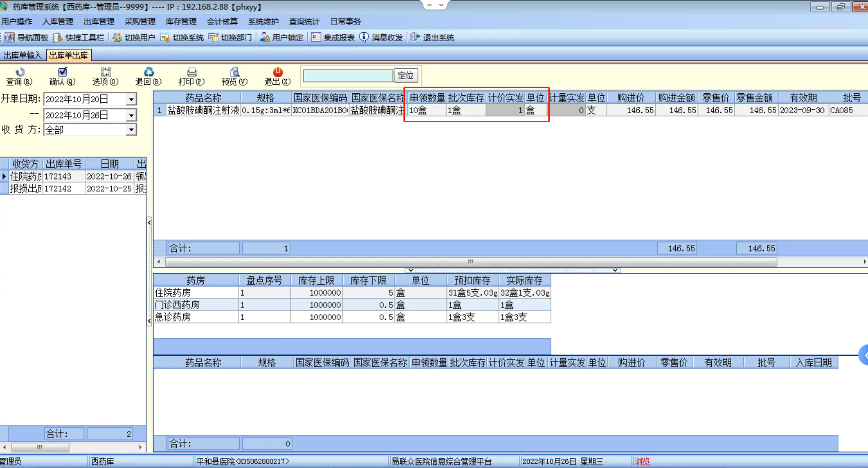The image size is (868, 468).
Task: Expand the end date dropdown showing 2022年10月26日
Action: 131,115
